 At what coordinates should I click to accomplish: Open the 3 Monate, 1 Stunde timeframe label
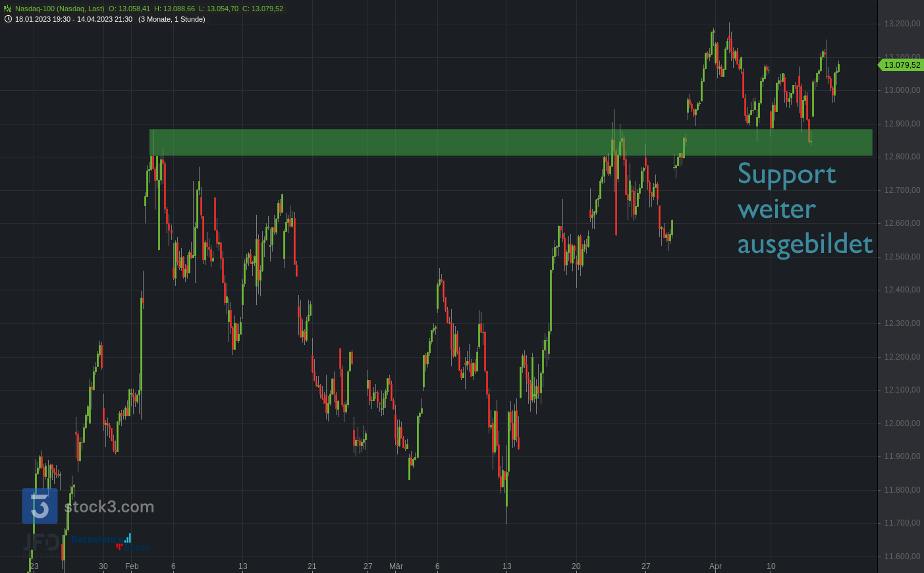tap(171, 19)
